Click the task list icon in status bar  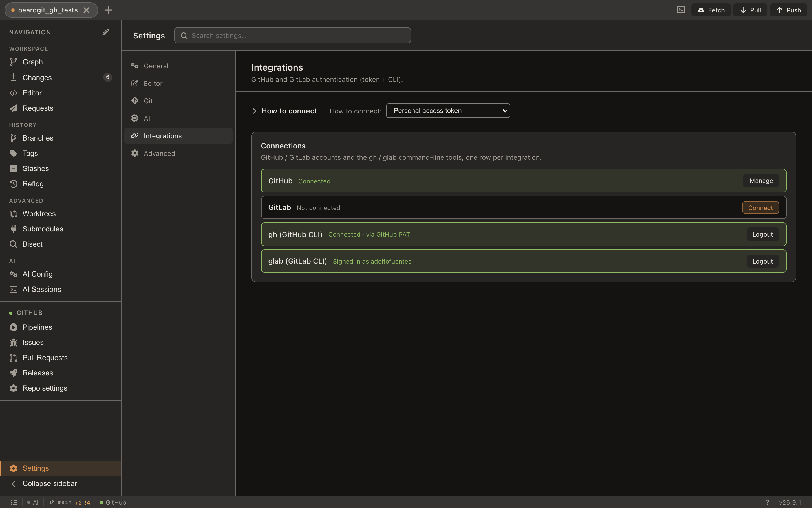point(14,502)
